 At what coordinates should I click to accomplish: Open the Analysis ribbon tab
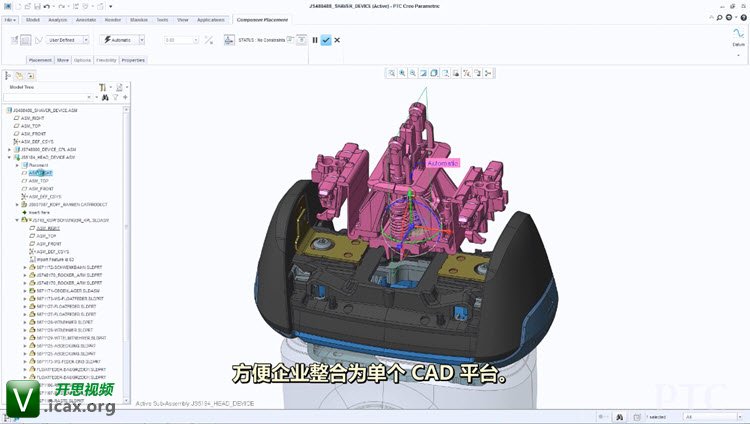coord(58,19)
